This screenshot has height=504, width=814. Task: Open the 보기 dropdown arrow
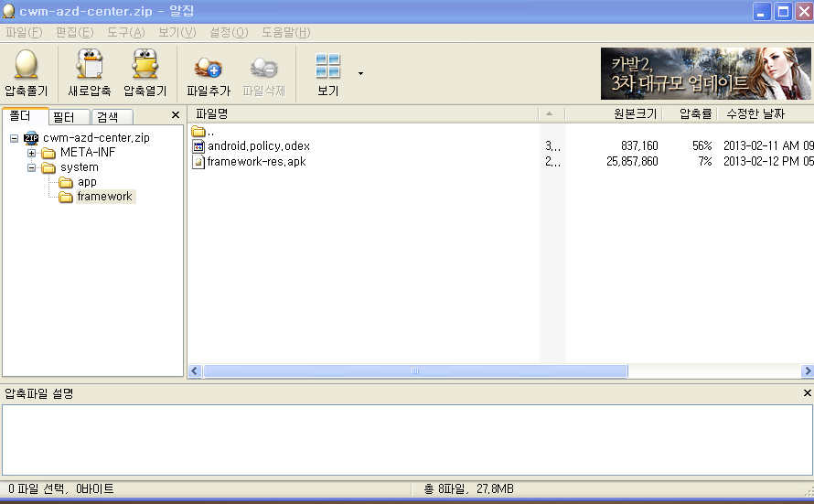(x=360, y=73)
